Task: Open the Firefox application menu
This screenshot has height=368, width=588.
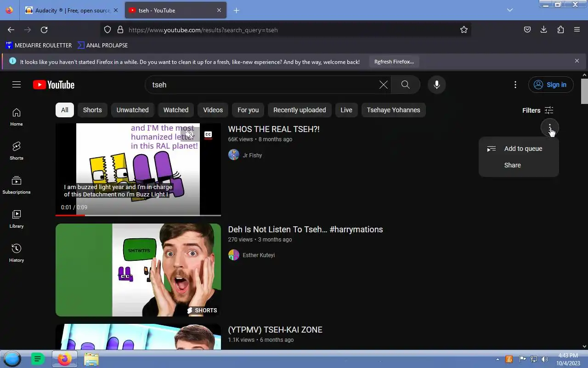Action: tap(577, 30)
